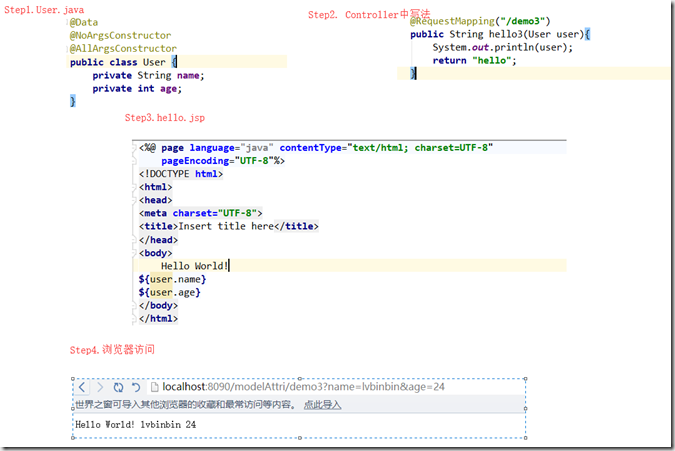Click the <meta charset="UTF-8"> line
The image size is (675, 451).
coord(201,213)
